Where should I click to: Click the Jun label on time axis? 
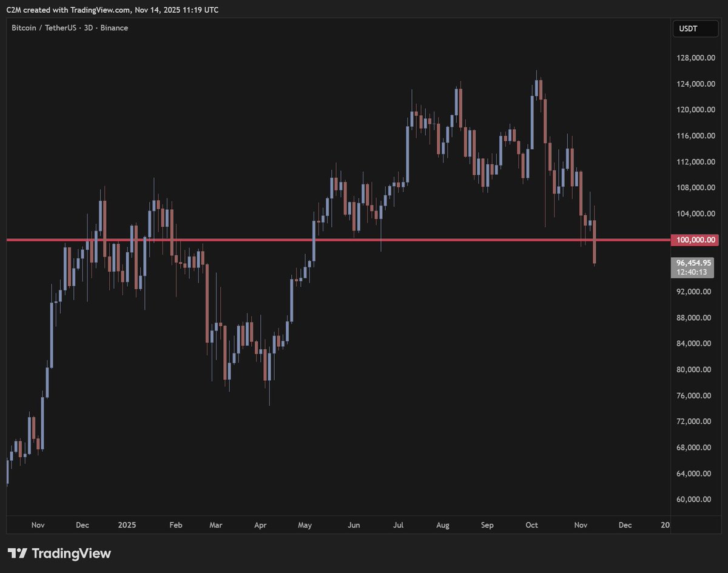coord(354,525)
